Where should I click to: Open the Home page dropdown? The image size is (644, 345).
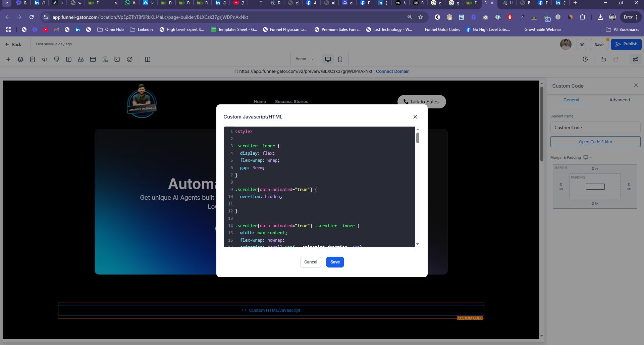click(x=304, y=59)
